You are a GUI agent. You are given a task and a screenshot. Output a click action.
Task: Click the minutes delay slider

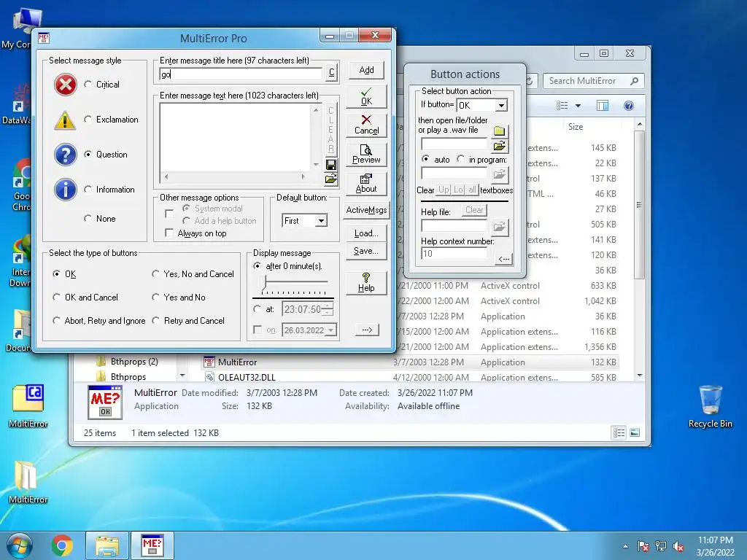294,282
